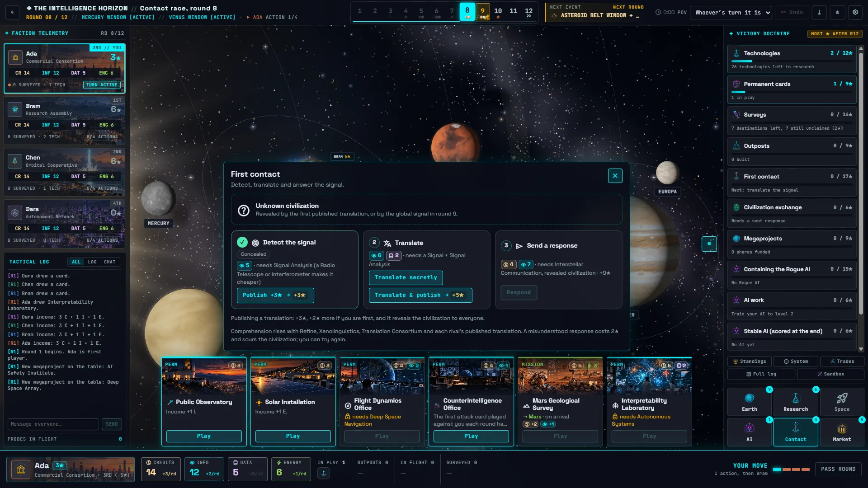868x488 pixels.
Task: Go back with the top-left arrow
Action: (x=13, y=12)
